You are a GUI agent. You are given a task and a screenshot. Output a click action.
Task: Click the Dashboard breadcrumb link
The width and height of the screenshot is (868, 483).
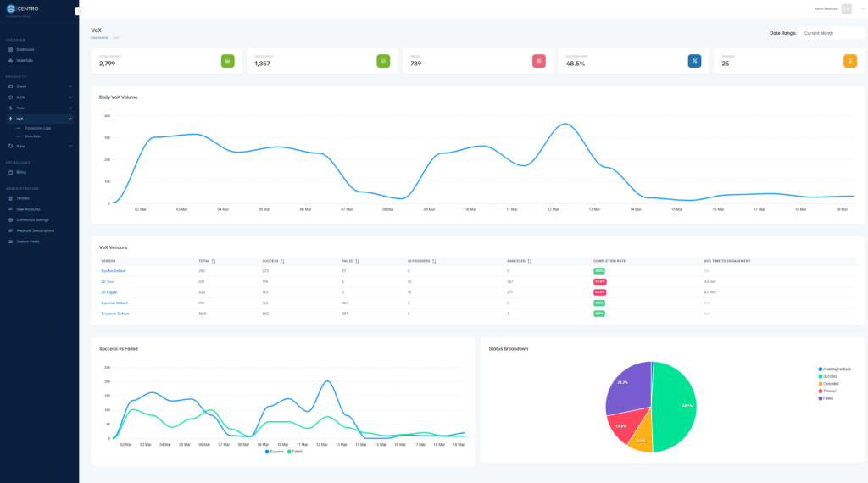click(99, 37)
